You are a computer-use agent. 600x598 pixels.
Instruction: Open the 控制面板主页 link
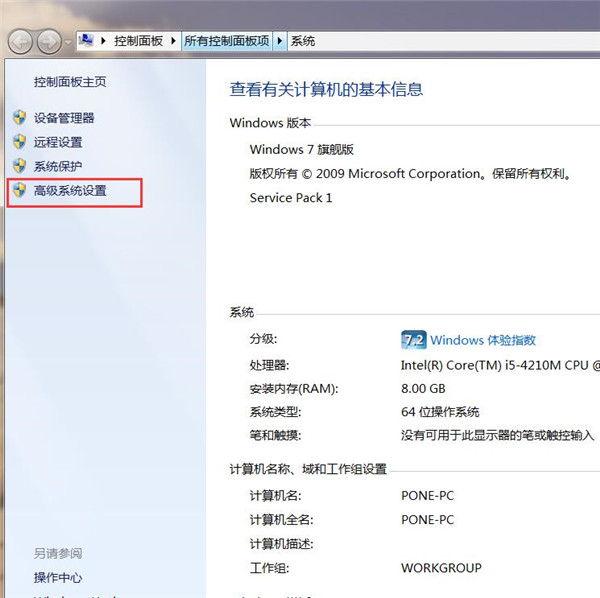pyautogui.click(x=69, y=82)
